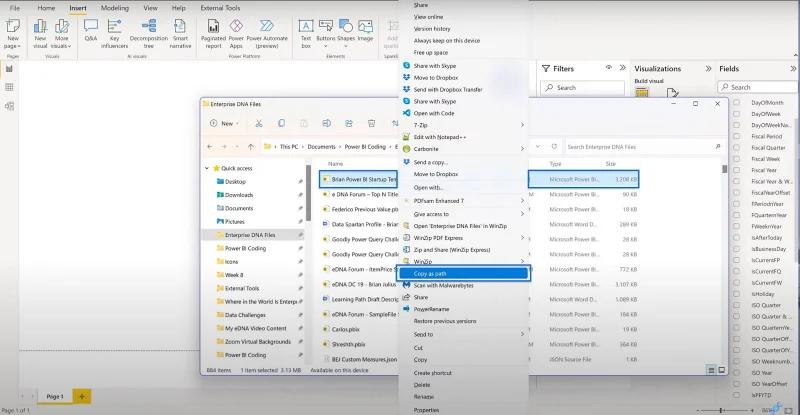The image size is (800, 415).
Task: Adjust the zoom slider in status bar
Action: click(722, 410)
